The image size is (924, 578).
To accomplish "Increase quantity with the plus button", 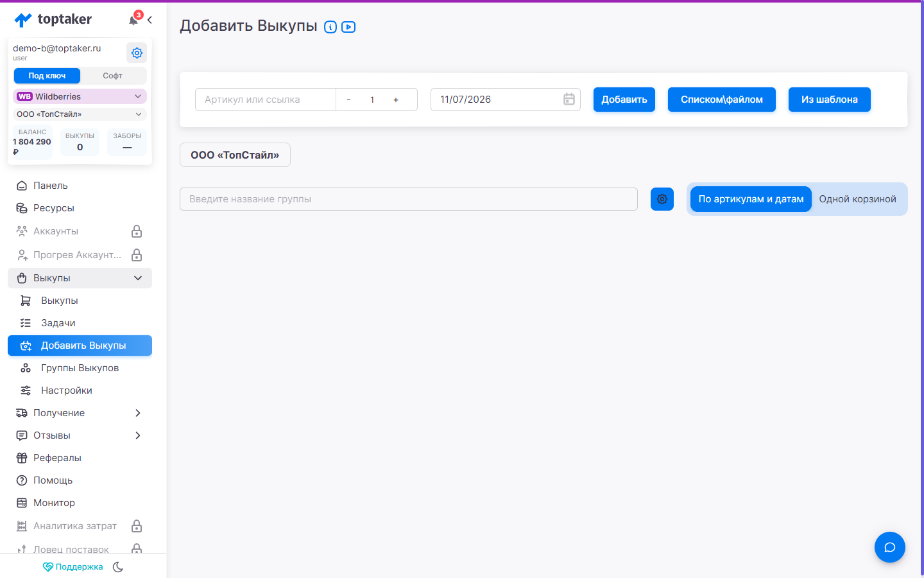I will (x=396, y=100).
